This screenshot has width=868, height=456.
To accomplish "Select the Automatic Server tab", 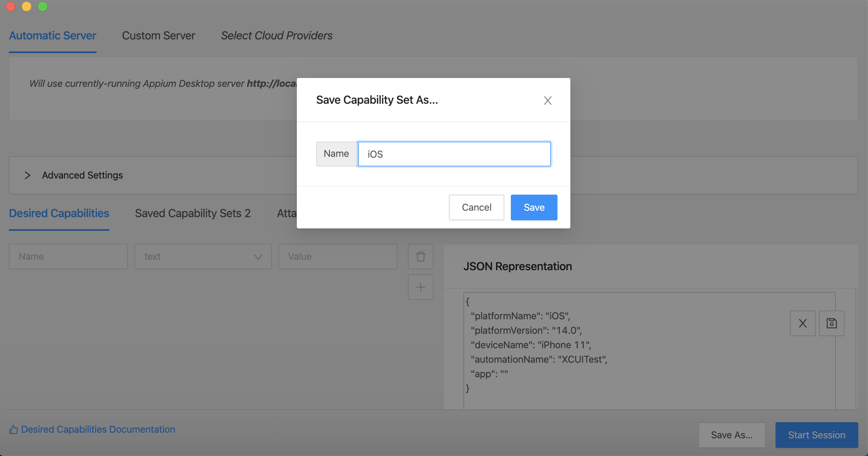I will coord(52,36).
